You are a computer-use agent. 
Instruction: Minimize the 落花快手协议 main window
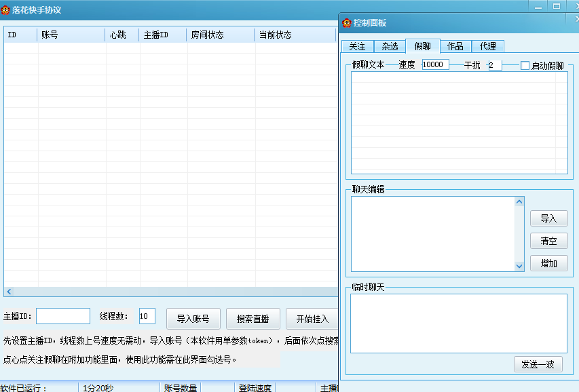(x=538, y=6)
